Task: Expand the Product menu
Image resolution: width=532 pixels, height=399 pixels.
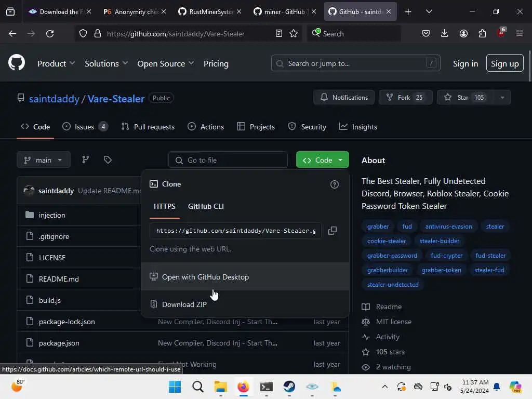Action: pyautogui.click(x=56, y=63)
